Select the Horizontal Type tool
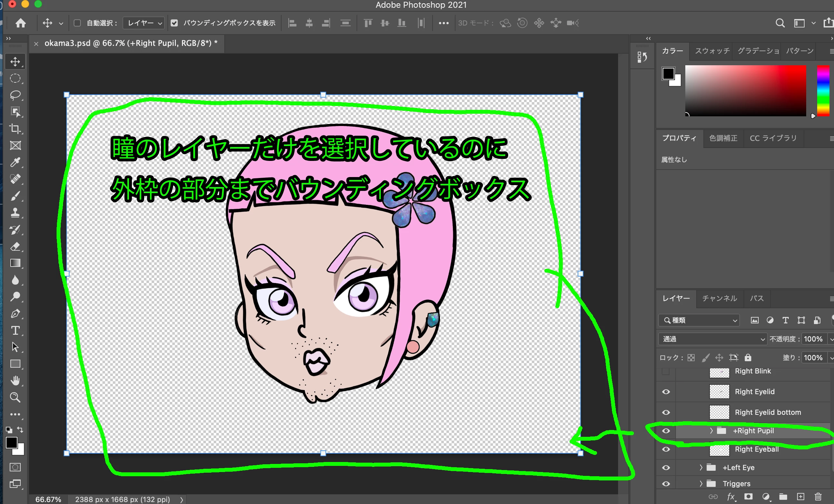The width and height of the screenshot is (834, 504). point(15,330)
